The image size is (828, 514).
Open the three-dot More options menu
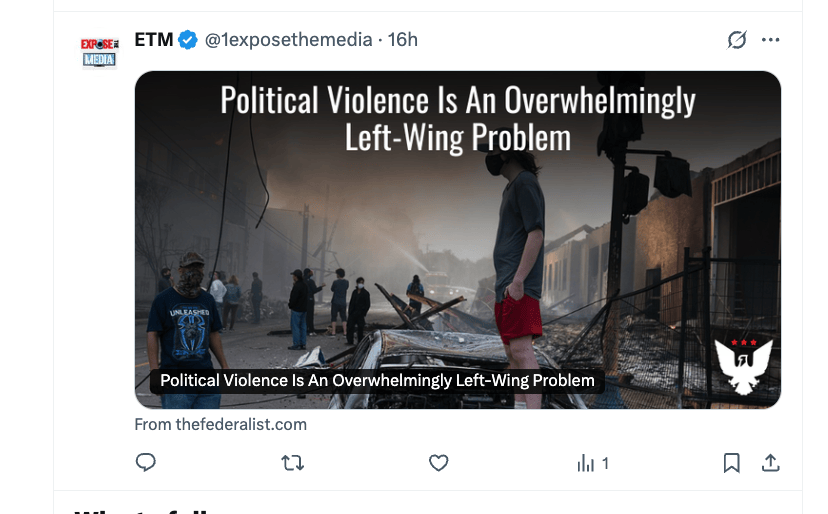coord(770,40)
